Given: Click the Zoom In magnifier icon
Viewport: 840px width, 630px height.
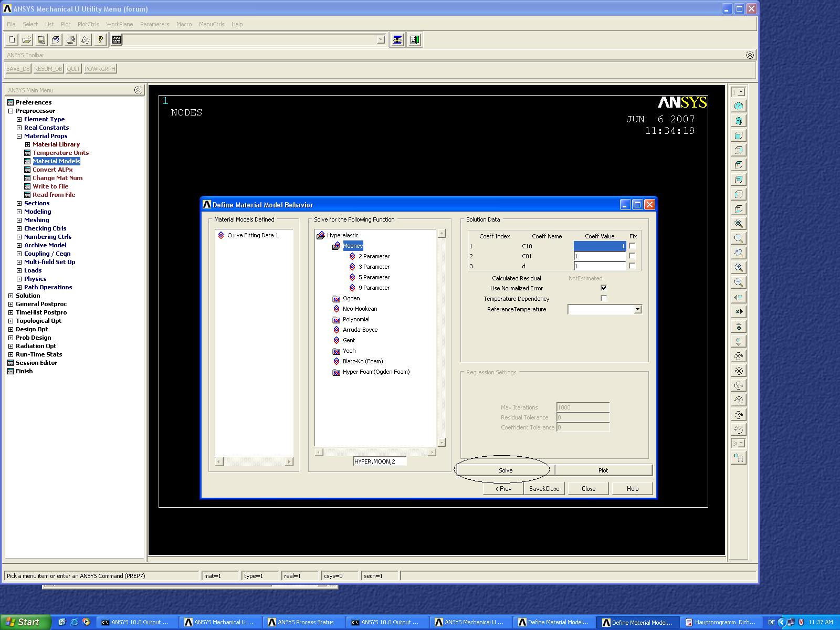Looking at the screenshot, I should pos(739,268).
